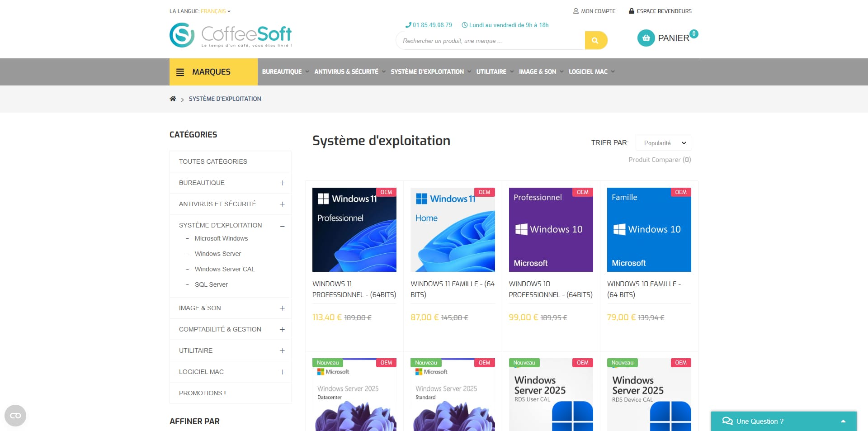
Task: Click the 113,40 € price
Action: tap(327, 317)
